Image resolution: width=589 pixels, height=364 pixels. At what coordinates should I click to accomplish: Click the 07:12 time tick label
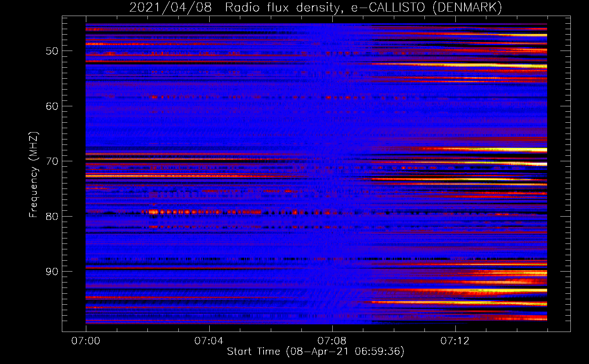[455, 341]
